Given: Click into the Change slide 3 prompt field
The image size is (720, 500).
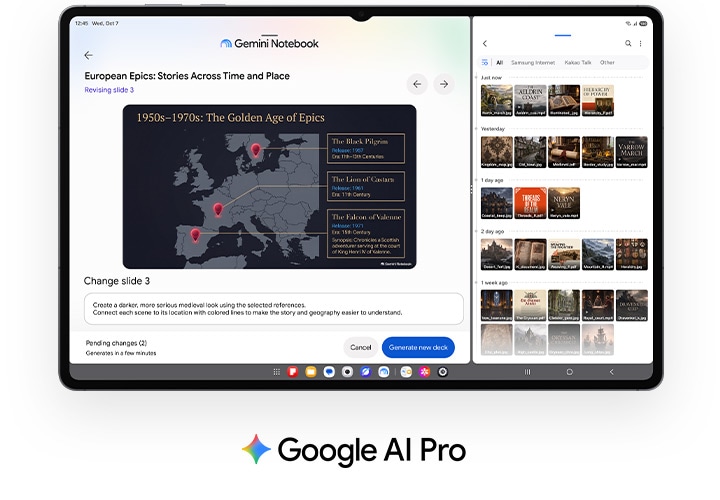Looking at the screenshot, I should [274, 309].
